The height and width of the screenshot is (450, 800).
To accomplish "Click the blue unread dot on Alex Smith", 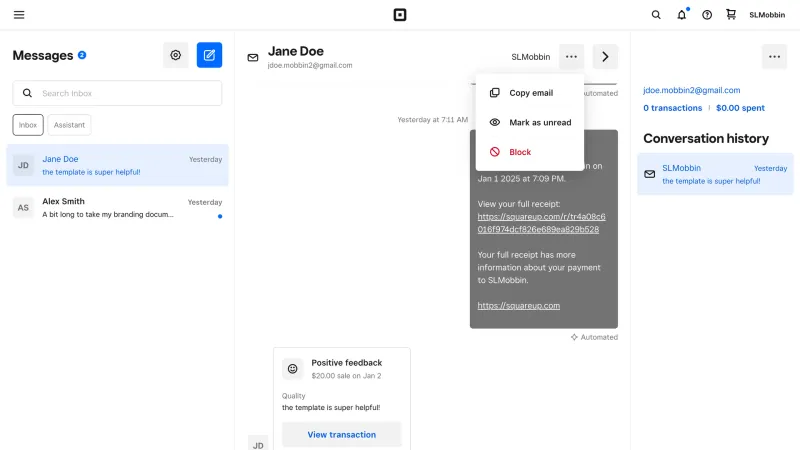I will tap(220, 216).
